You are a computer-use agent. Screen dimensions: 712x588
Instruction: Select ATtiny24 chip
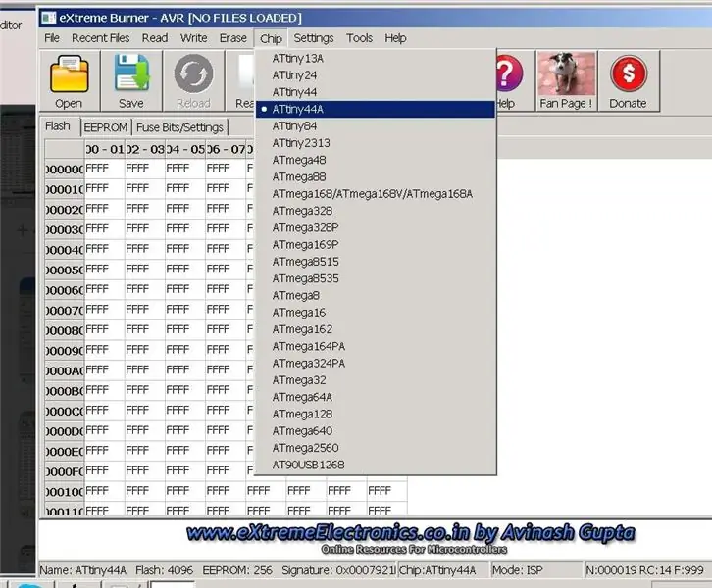(376, 75)
